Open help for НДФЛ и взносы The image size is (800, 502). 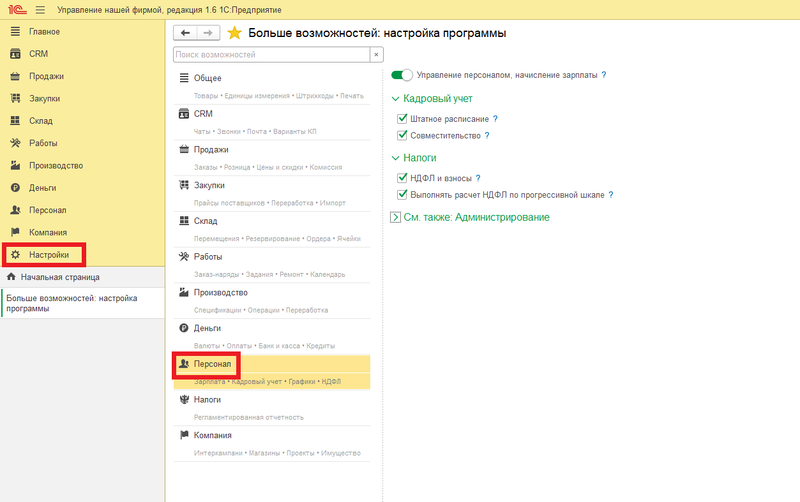coord(478,178)
